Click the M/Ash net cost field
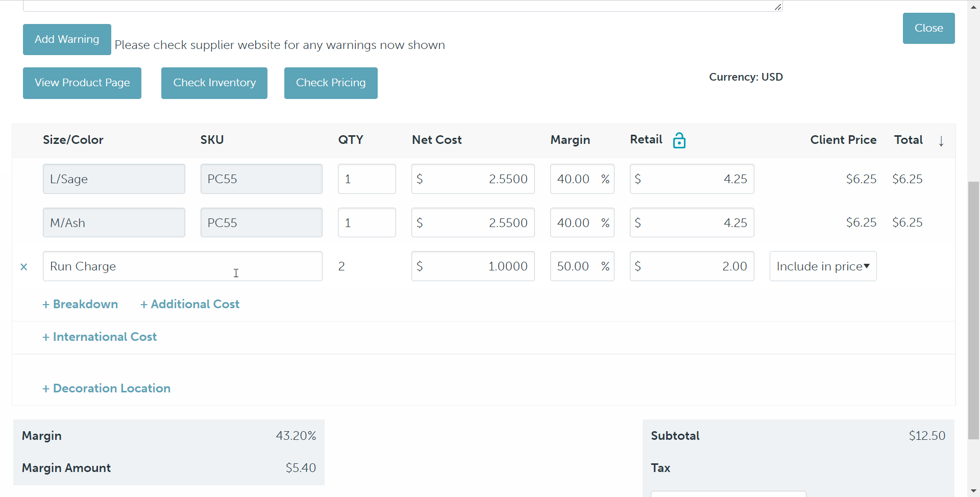 pos(473,223)
